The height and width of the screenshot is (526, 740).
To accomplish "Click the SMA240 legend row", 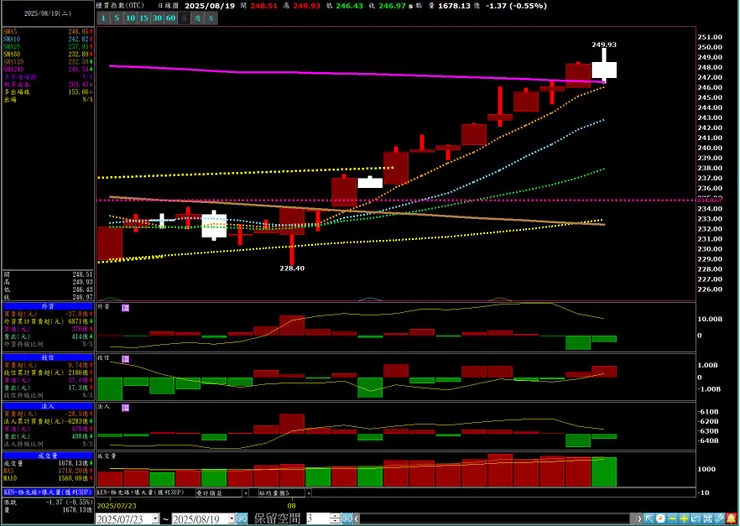I will (x=48, y=69).
